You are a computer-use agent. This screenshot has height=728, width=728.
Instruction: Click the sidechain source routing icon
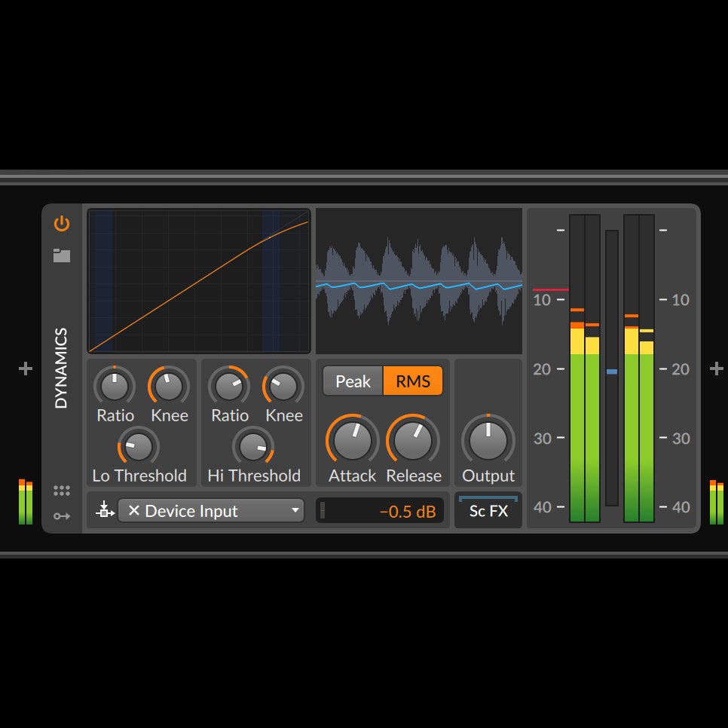pyautogui.click(x=105, y=510)
